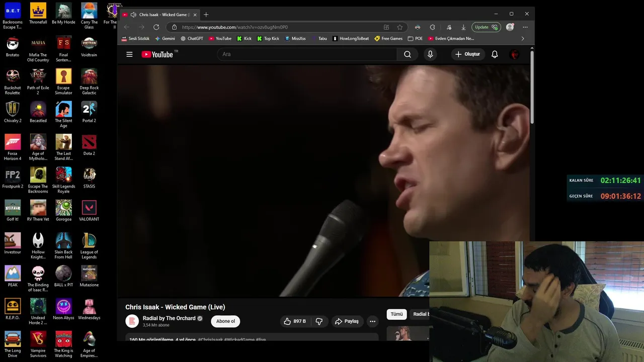Open the League of Legends desktop icon
The image size is (644, 362).
89,246
